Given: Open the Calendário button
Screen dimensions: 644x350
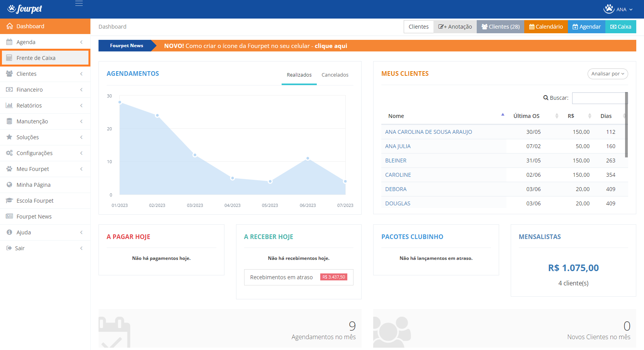Looking at the screenshot, I should coord(546,27).
